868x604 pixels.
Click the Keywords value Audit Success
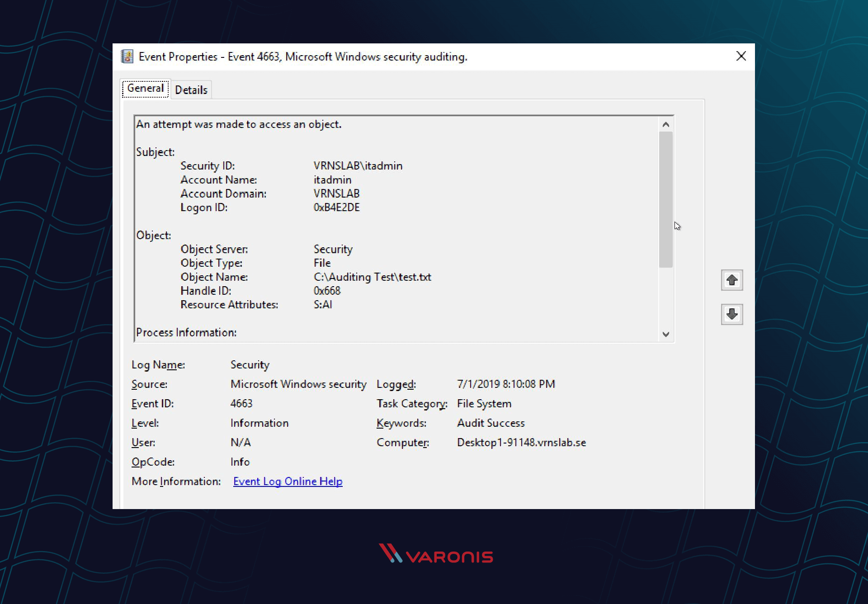click(x=491, y=423)
